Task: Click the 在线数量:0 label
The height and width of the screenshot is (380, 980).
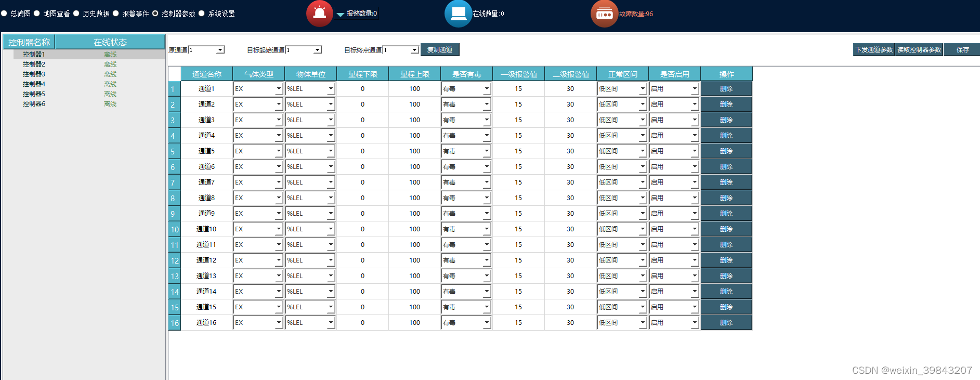Action: pyautogui.click(x=488, y=14)
